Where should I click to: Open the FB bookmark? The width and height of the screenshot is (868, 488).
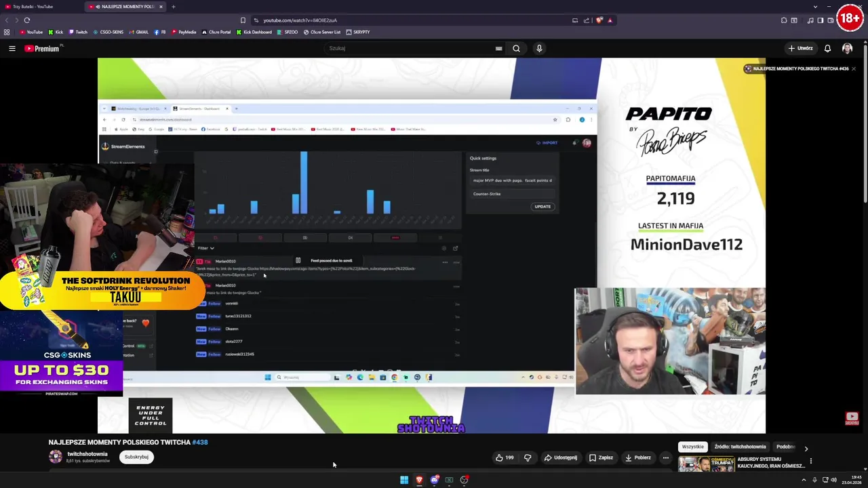pos(160,32)
